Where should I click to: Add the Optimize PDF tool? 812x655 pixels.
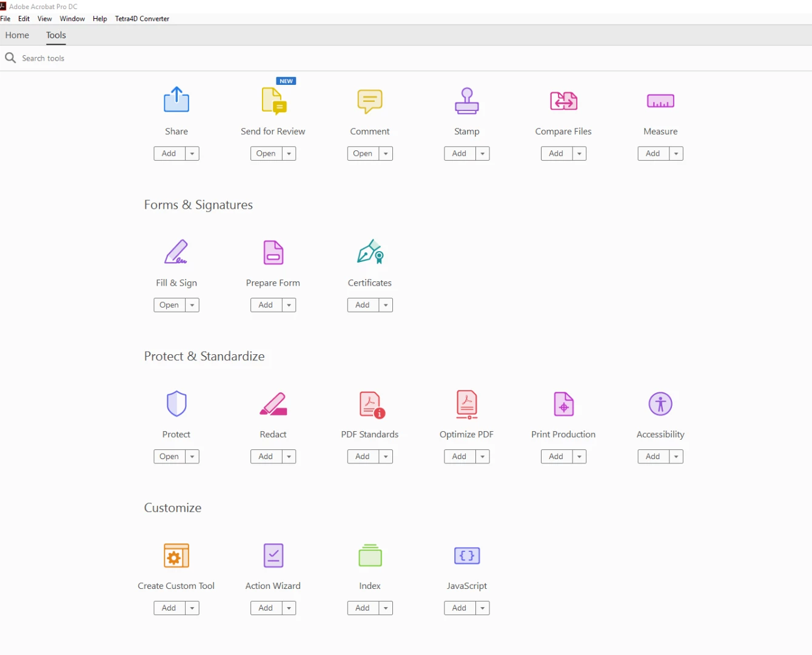click(x=460, y=457)
